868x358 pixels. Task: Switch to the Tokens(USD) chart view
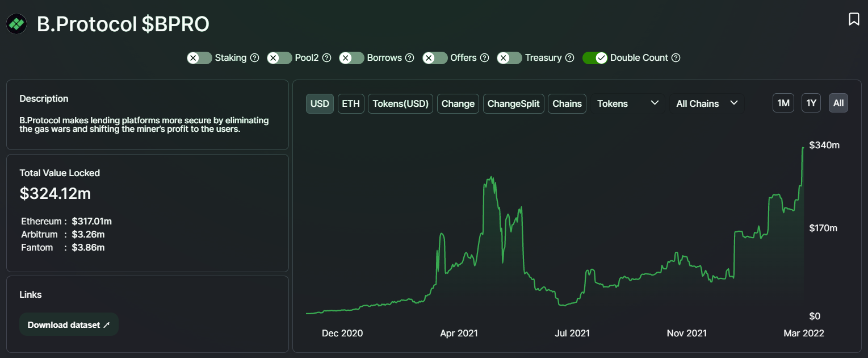point(401,103)
